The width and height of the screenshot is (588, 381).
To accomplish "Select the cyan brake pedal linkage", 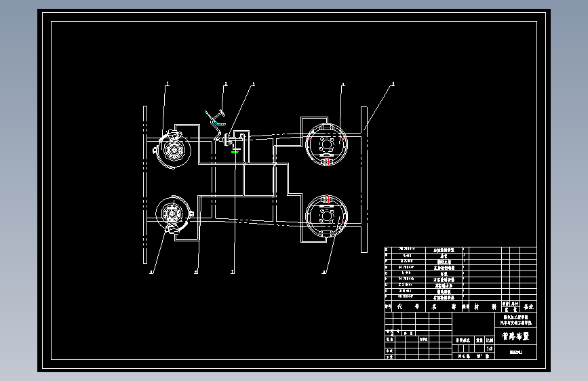I will [215, 119].
